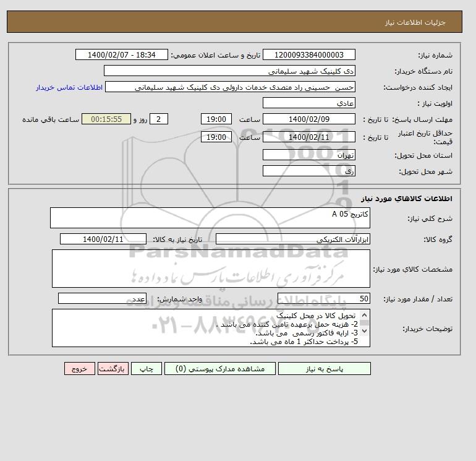Click page header جزئیات اطلاعات نیاز
This screenshot has width=476, height=461.
click(x=415, y=22)
